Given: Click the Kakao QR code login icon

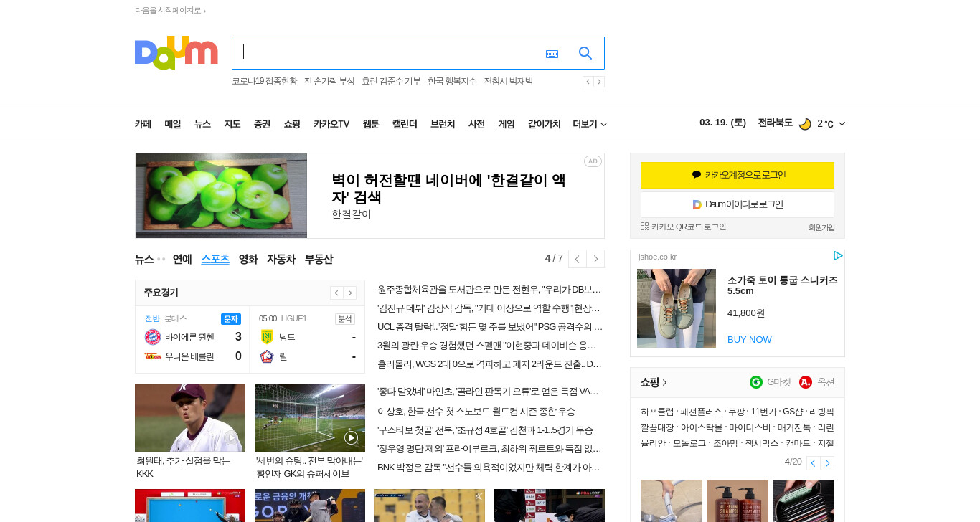Looking at the screenshot, I should 644,227.
